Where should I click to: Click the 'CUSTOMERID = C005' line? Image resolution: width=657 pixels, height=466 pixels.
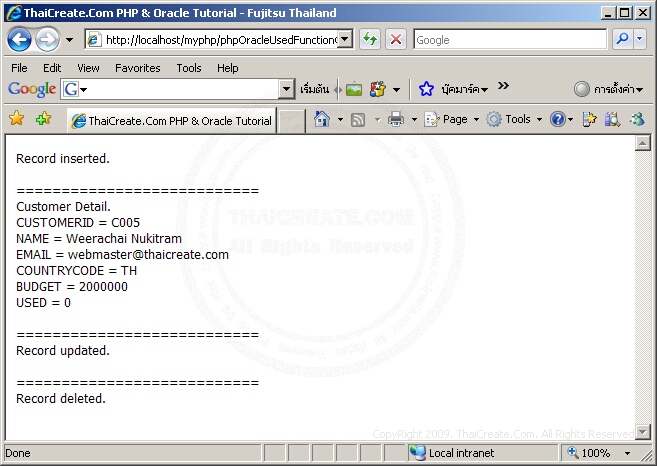[78, 223]
